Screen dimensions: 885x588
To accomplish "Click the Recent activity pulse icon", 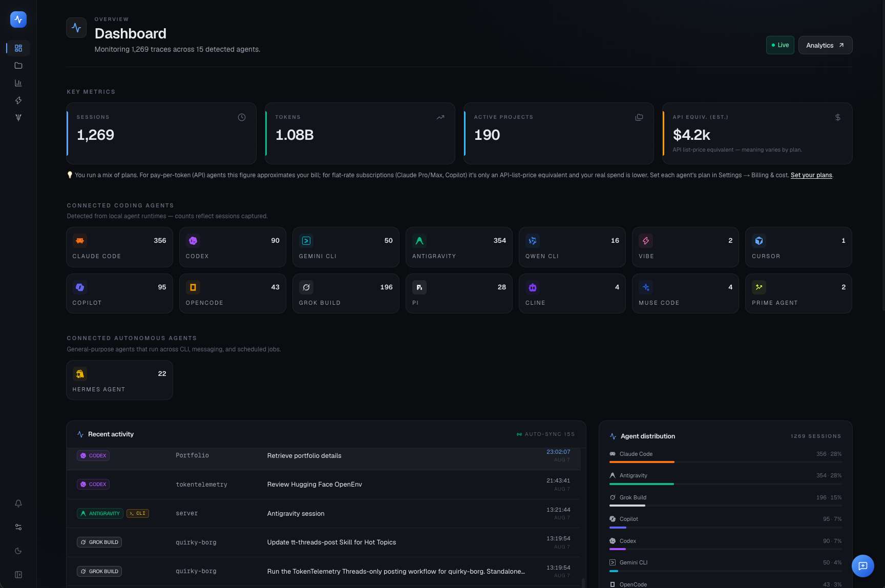I will coord(80,434).
